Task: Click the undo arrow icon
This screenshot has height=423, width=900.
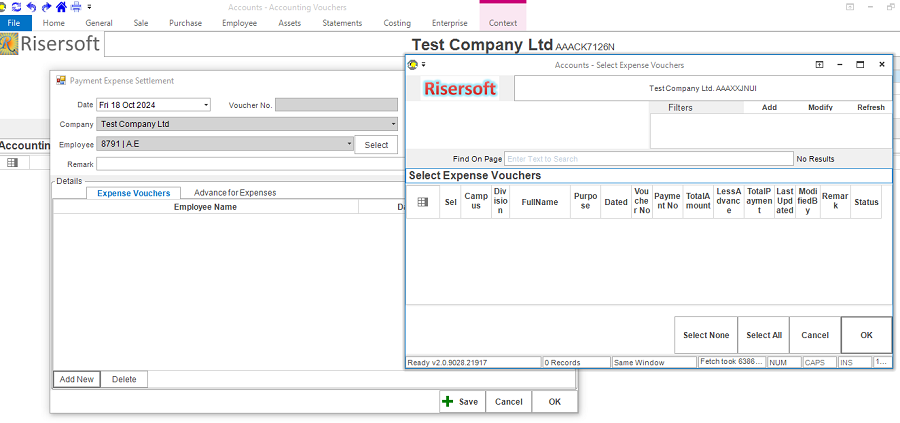Action: (32, 6)
